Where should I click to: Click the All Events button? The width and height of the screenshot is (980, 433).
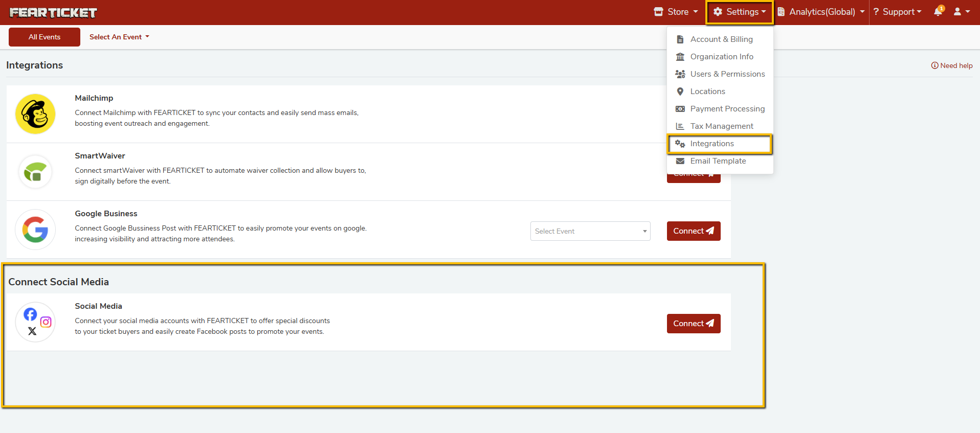[x=44, y=37]
